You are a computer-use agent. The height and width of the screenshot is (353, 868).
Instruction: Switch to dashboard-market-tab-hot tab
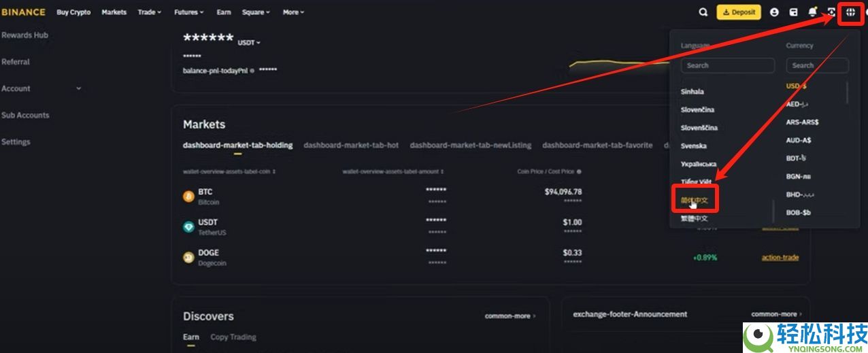351,145
